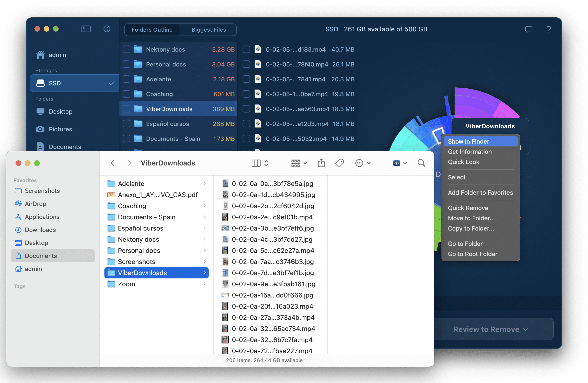Click forward navigation arrow in Finder
Viewport: 588px width, 383px height.
[129, 163]
